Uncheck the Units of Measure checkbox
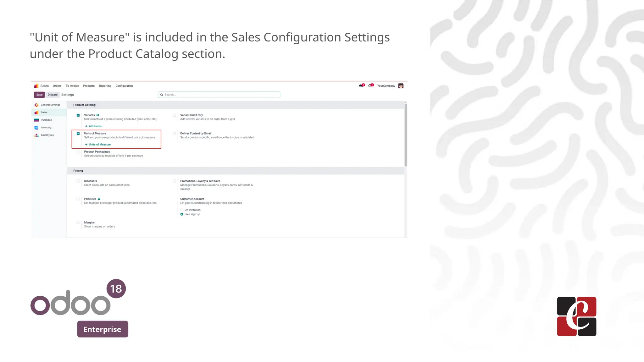This screenshot has width=644, height=362. click(78, 134)
